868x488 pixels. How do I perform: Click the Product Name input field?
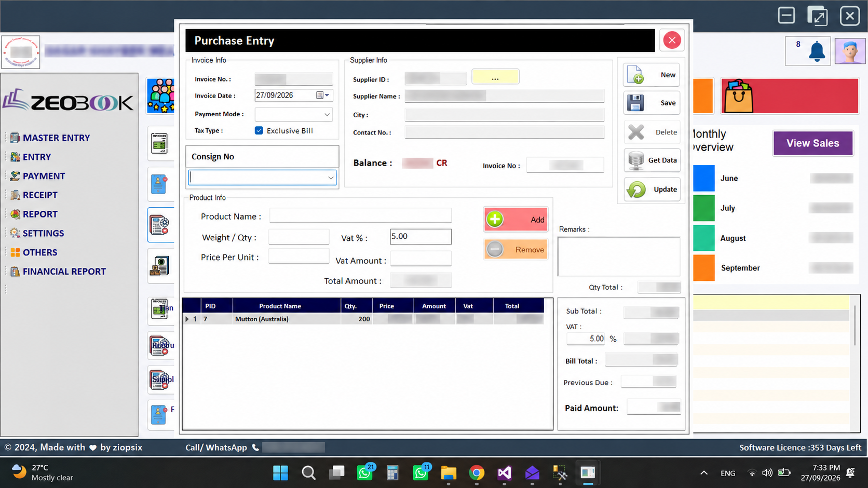tap(360, 215)
